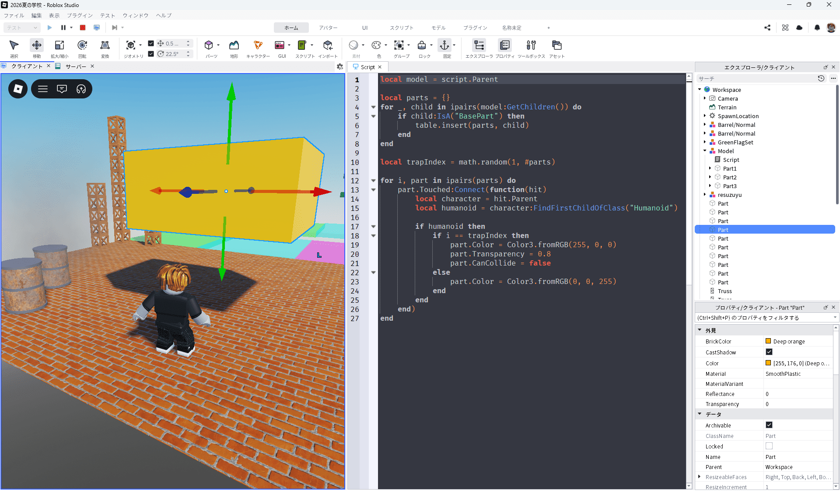This screenshot has height=504, width=840.
Task: Check the Locked property checkbox
Action: pos(769,446)
